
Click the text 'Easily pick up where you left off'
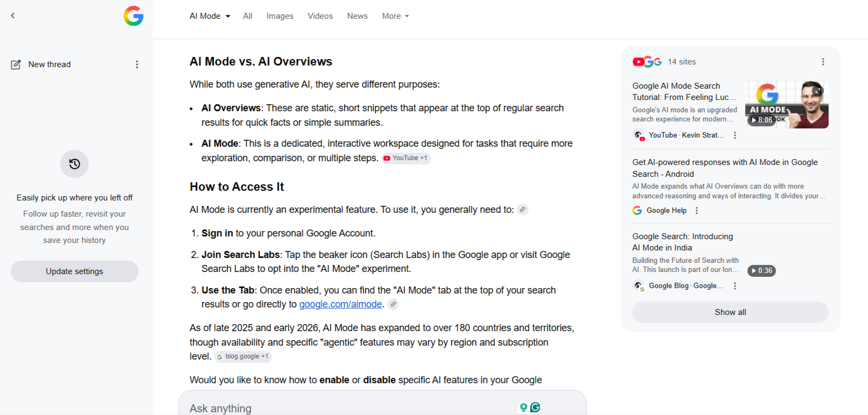[x=75, y=198]
